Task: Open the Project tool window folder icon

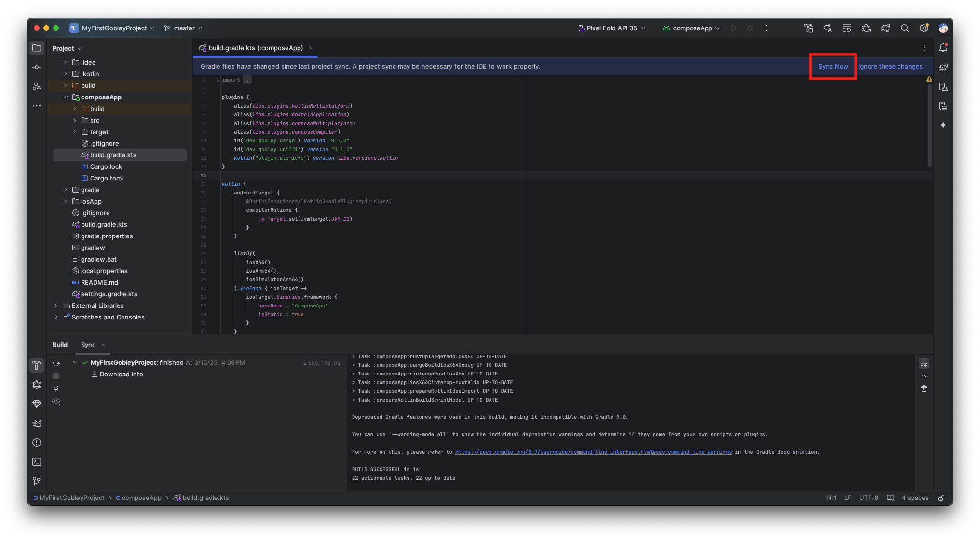Action: 37,48
